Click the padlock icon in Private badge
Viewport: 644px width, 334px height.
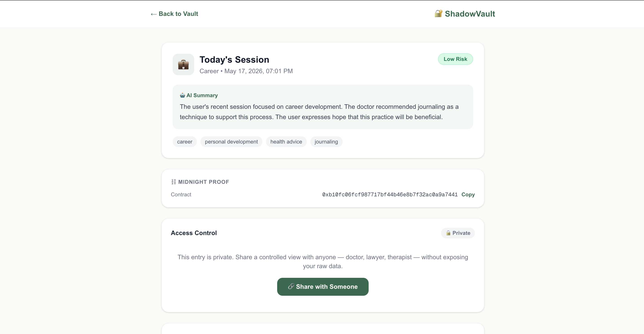(x=448, y=233)
